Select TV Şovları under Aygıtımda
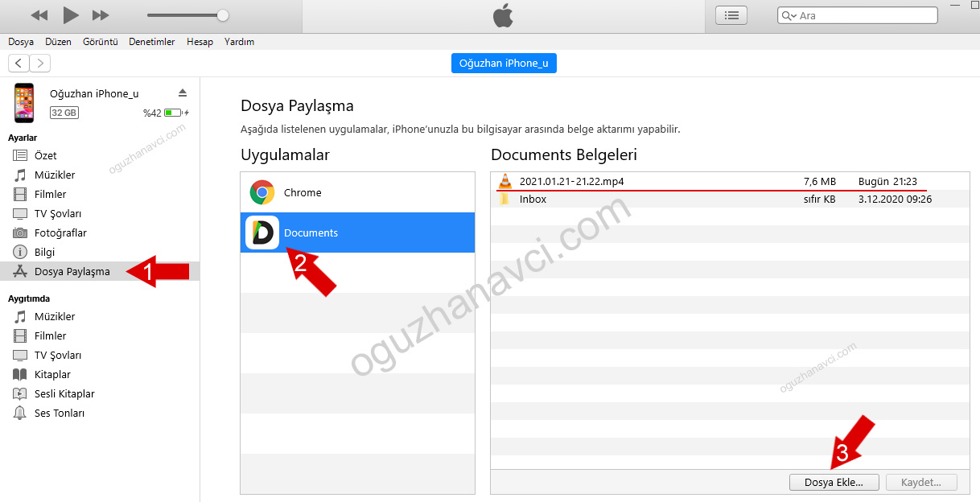Image resolution: width=980 pixels, height=502 pixels. (100, 355)
